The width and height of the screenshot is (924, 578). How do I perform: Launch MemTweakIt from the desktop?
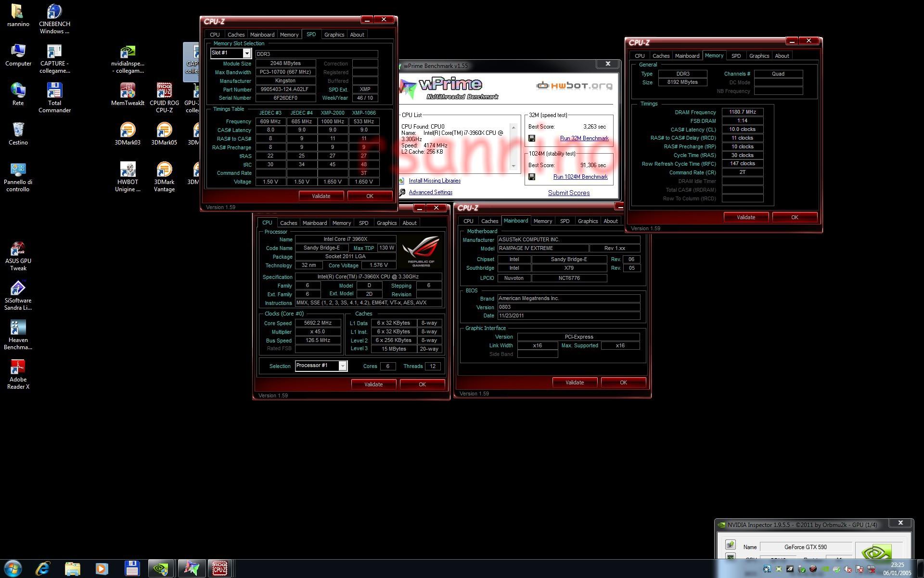[128, 95]
